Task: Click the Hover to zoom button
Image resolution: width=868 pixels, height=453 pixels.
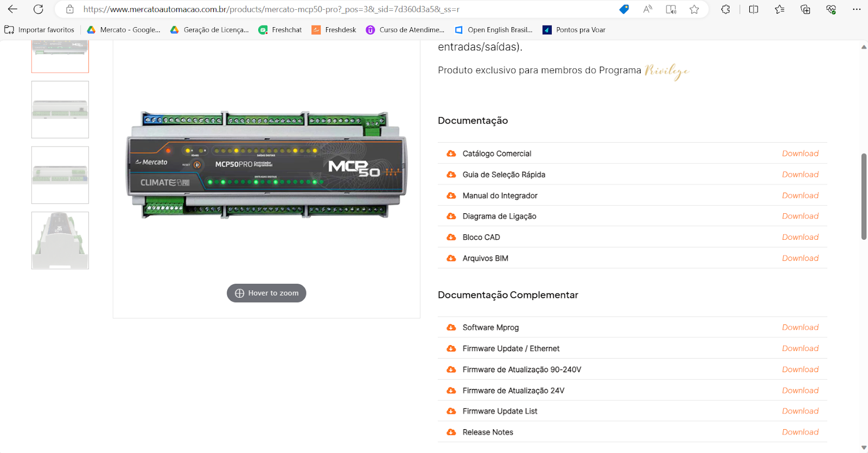Action: point(266,293)
